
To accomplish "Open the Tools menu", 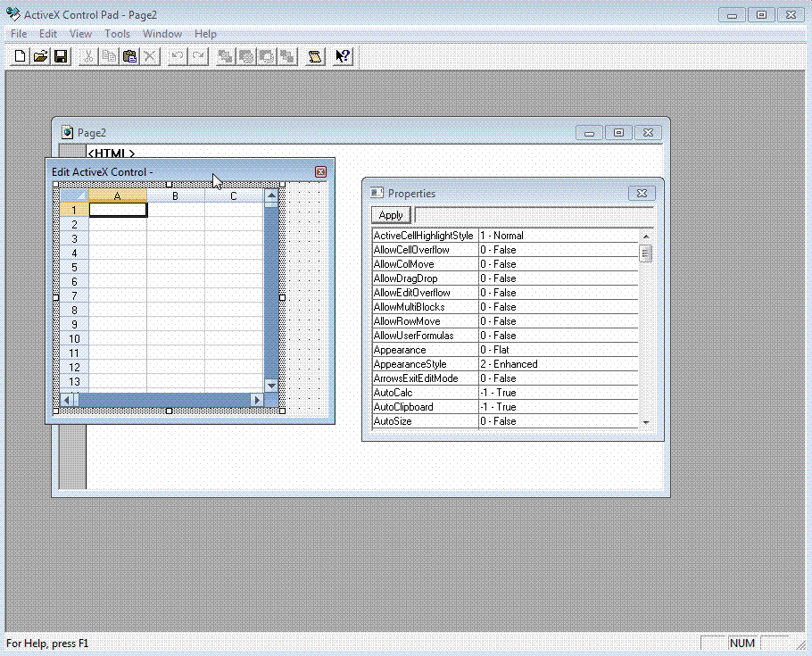I will [x=117, y=34].
